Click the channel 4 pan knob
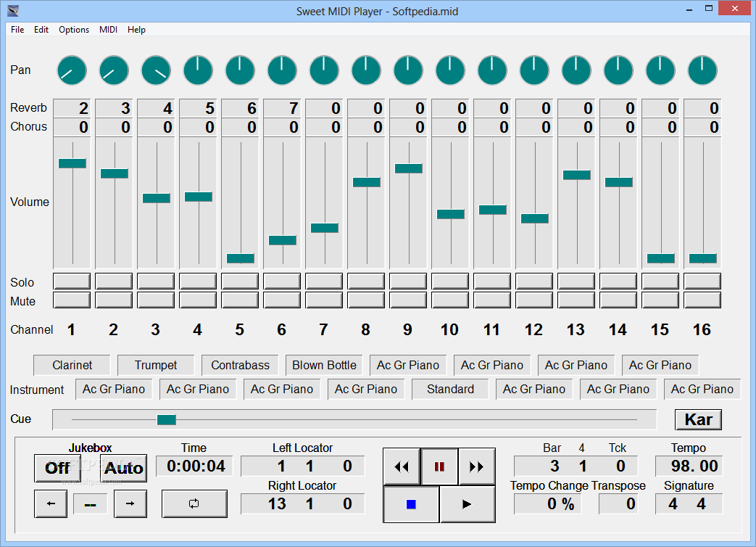756x547 pixels. click(x=198, y=70)
